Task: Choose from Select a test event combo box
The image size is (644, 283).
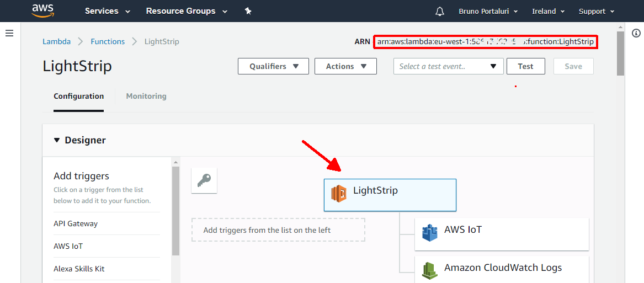Action: (x=448, y=66)
